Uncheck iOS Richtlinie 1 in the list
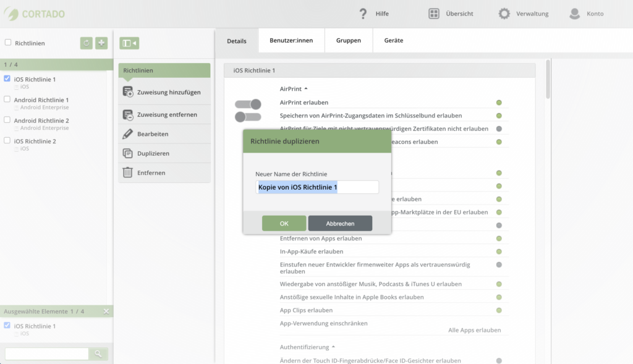This screenshot has height=364, width=633. point(7,78)
